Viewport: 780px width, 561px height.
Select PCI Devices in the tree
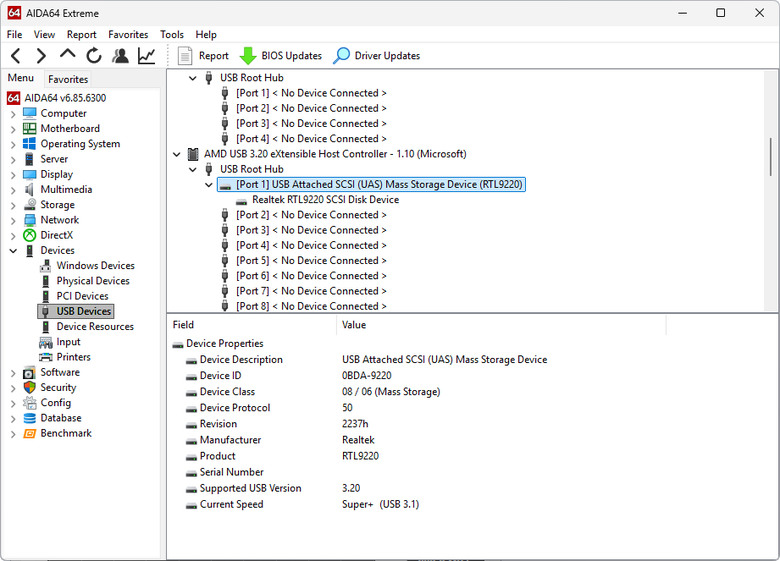83,296
